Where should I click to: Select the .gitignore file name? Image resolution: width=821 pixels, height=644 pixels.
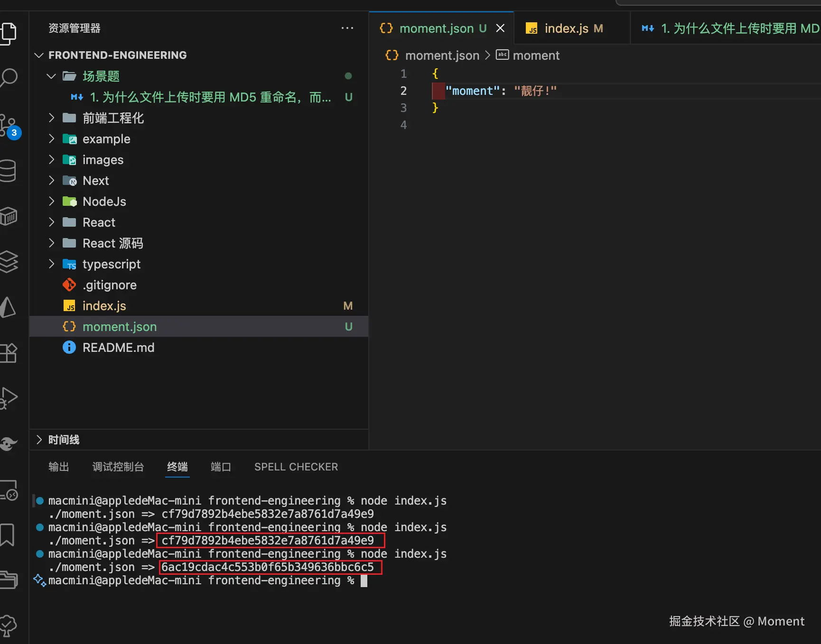click(110, 285)
